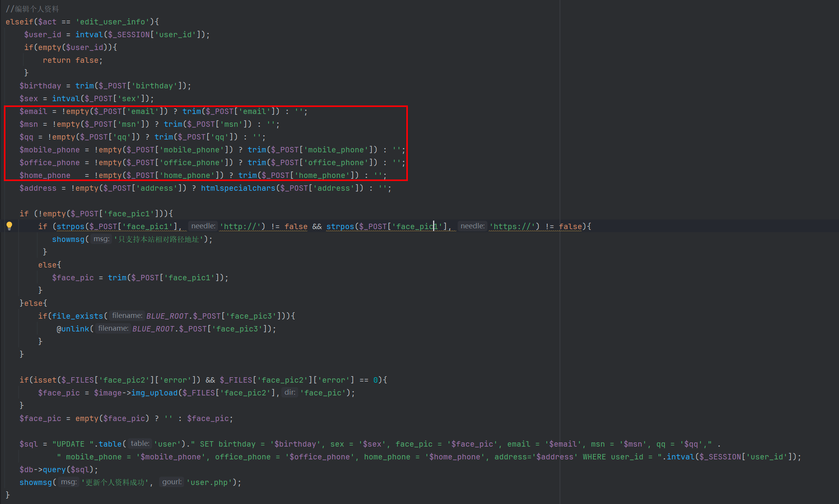Image resolution: width=839 pixels, height=504 pixels.
Task: Click the file_exists function call
Action: pyautogui.click(x=78, y=316)
